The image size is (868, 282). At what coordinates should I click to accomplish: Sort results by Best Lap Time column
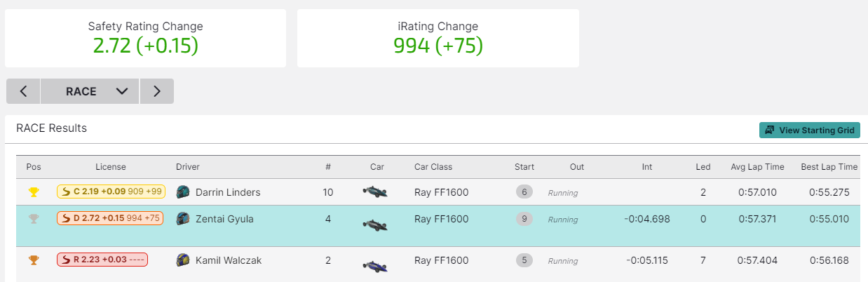pyautogui.click(x=829, y=167)
